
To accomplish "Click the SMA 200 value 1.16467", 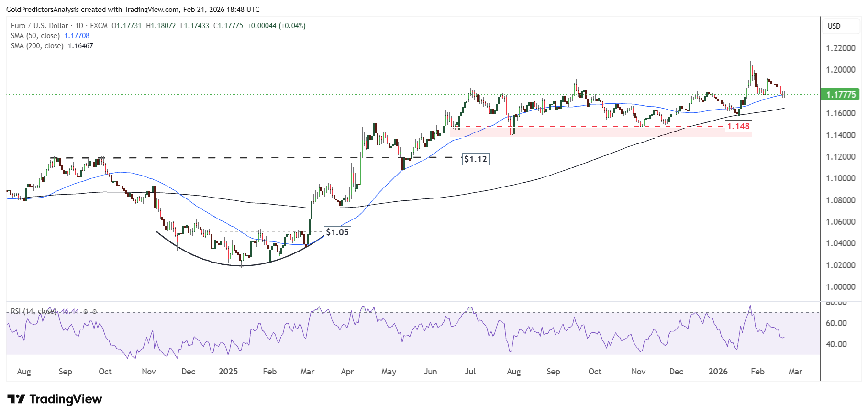I will 80,46.
